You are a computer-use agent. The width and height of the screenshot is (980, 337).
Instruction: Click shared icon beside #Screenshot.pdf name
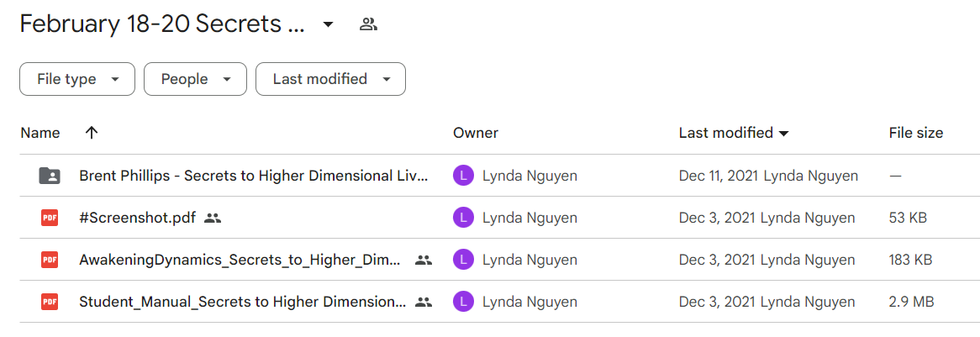click(213, 218)
